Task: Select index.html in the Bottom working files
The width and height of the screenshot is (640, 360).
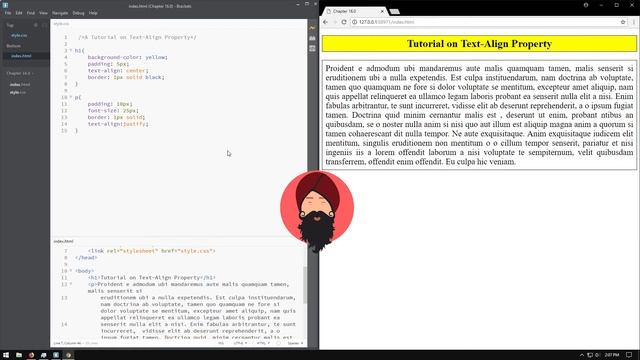Action: pyautogui.click(x=21, y=56)
